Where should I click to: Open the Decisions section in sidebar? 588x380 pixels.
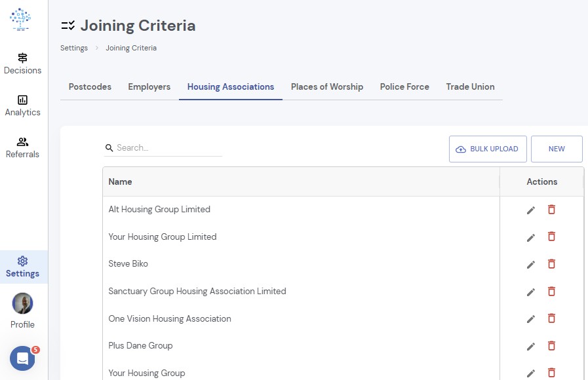pos(22,64)
